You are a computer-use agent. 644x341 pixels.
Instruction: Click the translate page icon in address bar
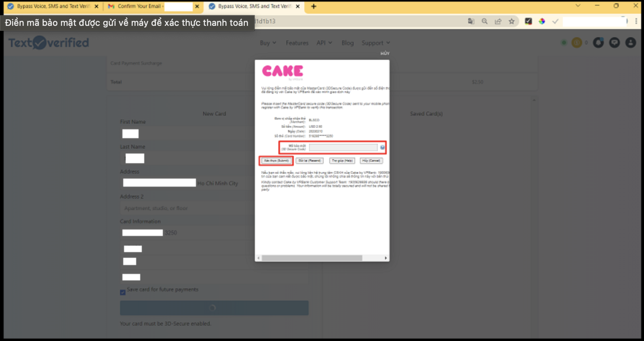tap(471, 21)
